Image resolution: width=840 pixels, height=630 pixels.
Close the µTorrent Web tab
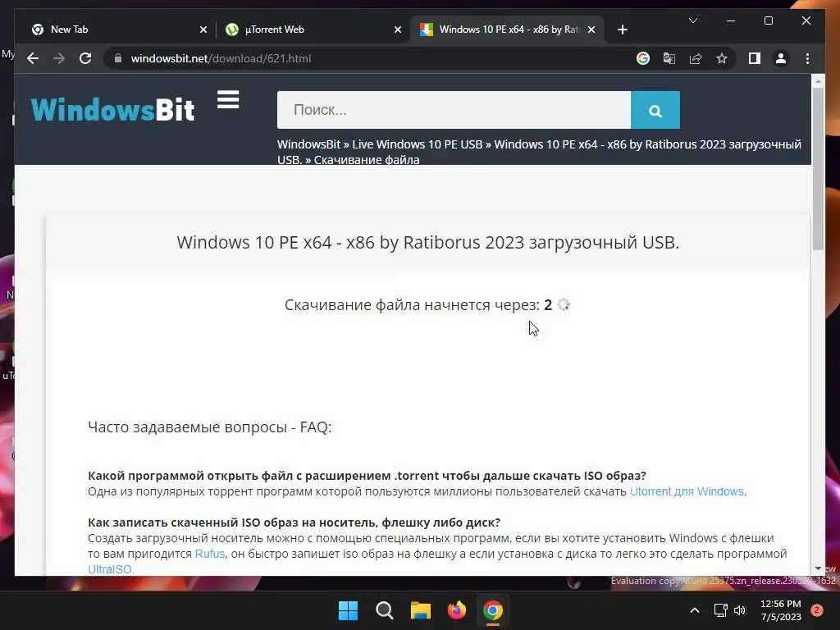pyautogui.click(x=398, y=30)
